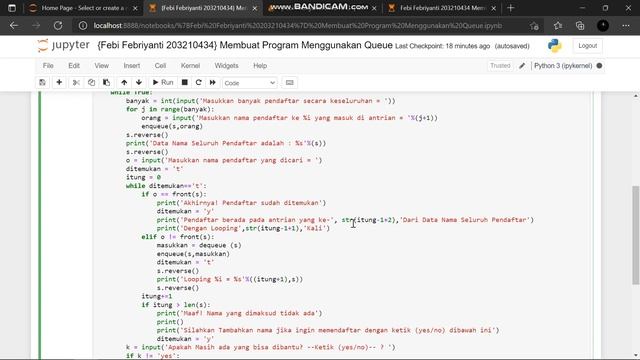This screenshot has height=360, width=640.
Task: Click the Python 3 (ipykernel) kernel name
Action: 563,65
